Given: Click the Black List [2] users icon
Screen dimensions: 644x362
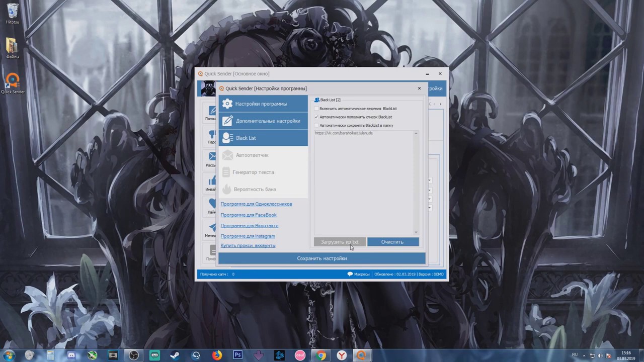Looking at the screenshot, I should (x=317, y=100).
